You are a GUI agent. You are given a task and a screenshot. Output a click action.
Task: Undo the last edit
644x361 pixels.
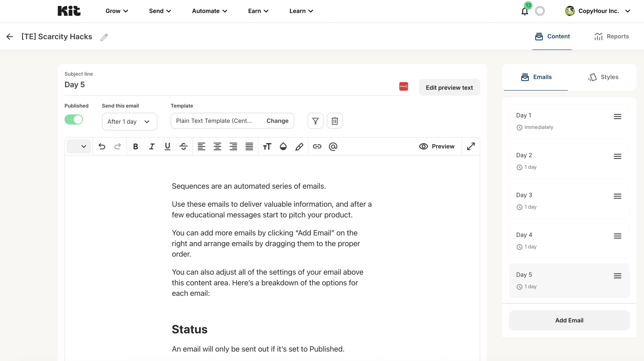coord(102,146)
